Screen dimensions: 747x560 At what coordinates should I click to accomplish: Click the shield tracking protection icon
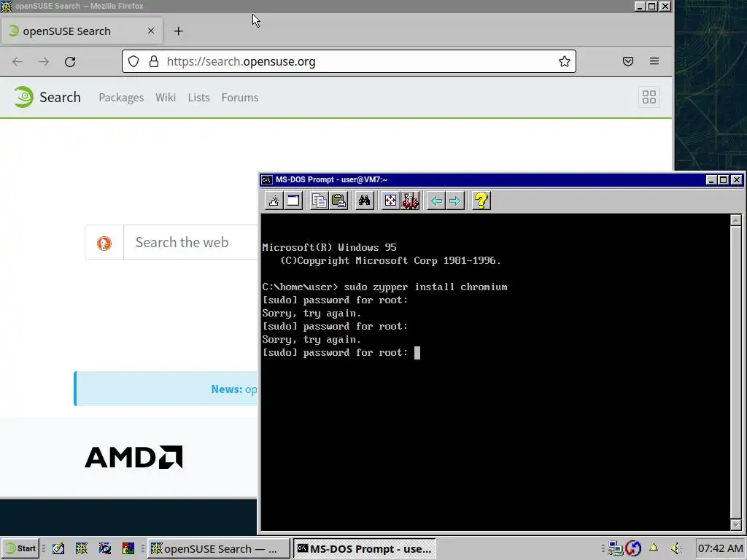point(133,61)
